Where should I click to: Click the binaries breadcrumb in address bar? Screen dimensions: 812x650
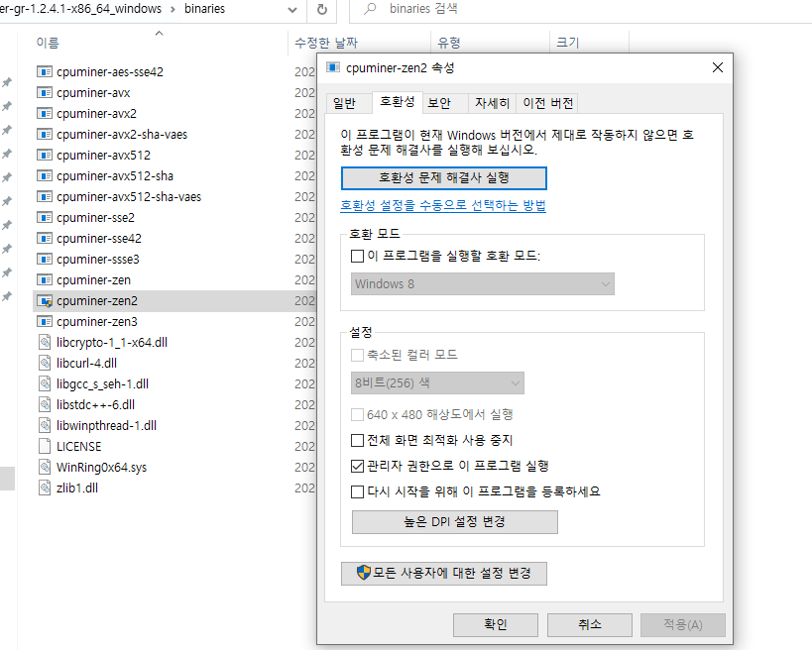(204, 9)
